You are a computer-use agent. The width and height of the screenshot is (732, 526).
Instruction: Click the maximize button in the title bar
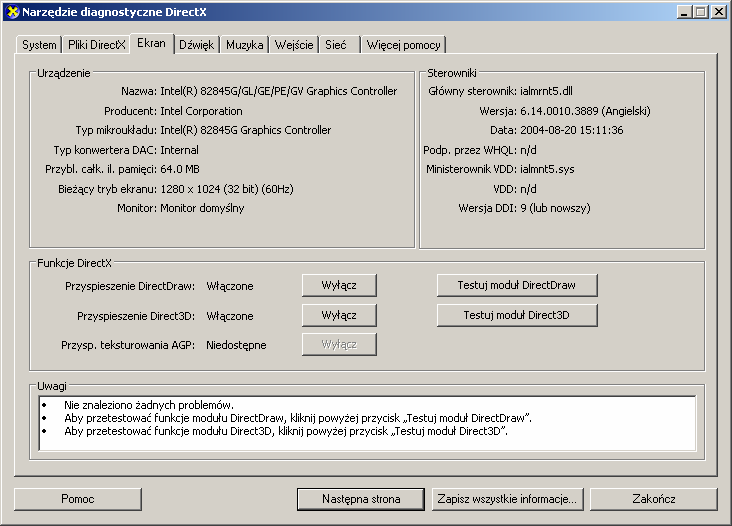[x=701, y=12]
